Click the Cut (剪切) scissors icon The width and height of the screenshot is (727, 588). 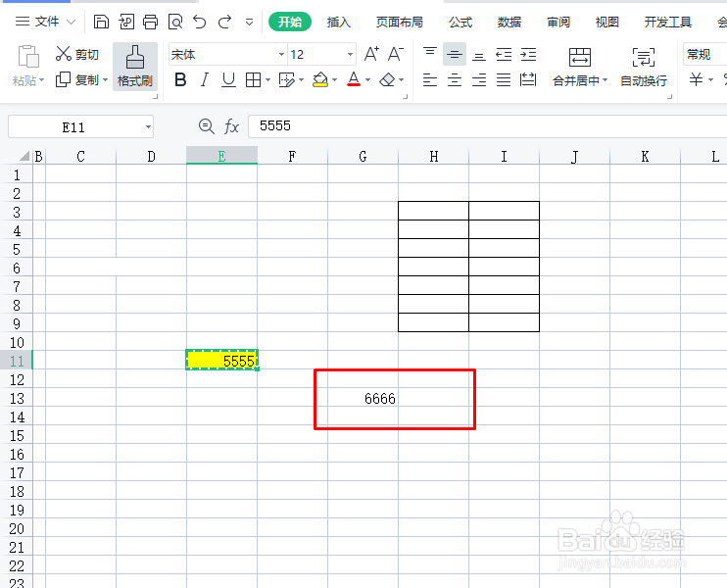(63, 54)
